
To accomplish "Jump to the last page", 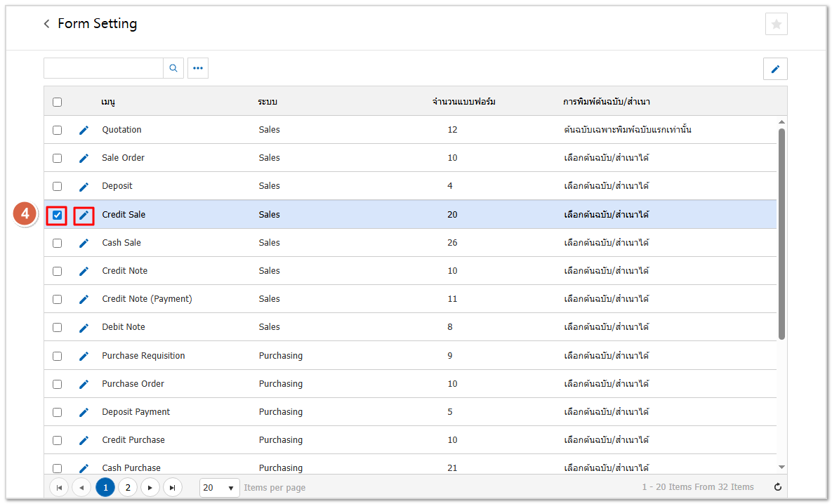I will pos(173,487).
